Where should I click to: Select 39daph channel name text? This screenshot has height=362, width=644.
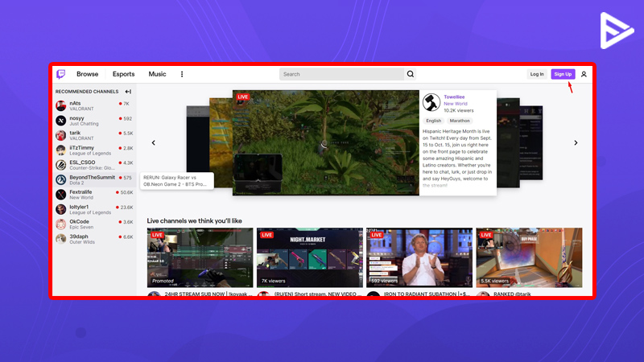(x=78, y=237)
